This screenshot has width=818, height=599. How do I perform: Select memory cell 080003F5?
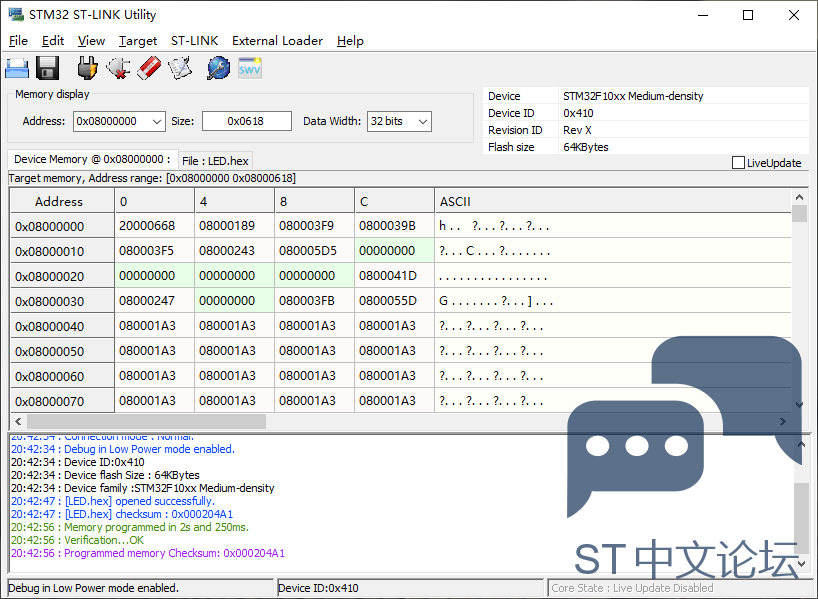tap(154, 251)
